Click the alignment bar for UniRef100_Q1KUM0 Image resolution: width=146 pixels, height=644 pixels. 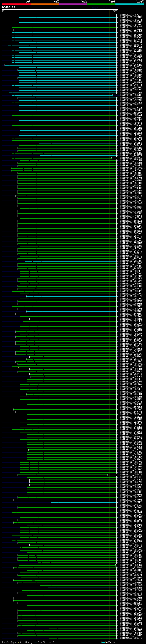click(61, 65)
